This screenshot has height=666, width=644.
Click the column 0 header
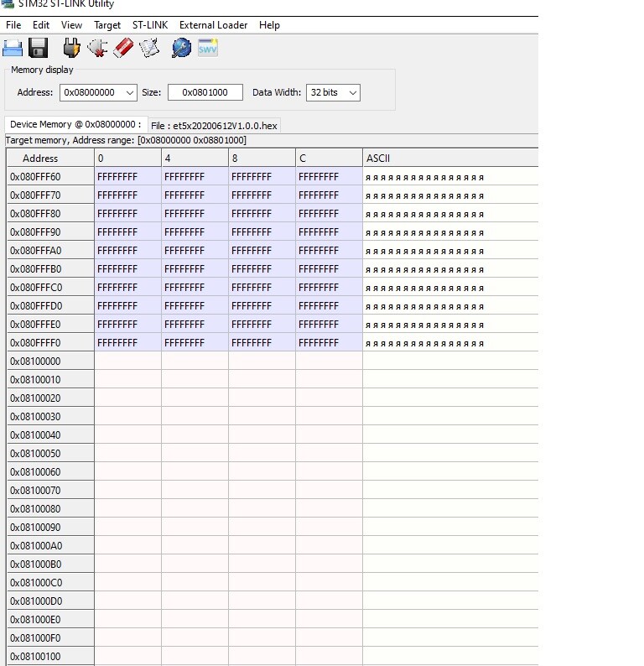(127, 158)
